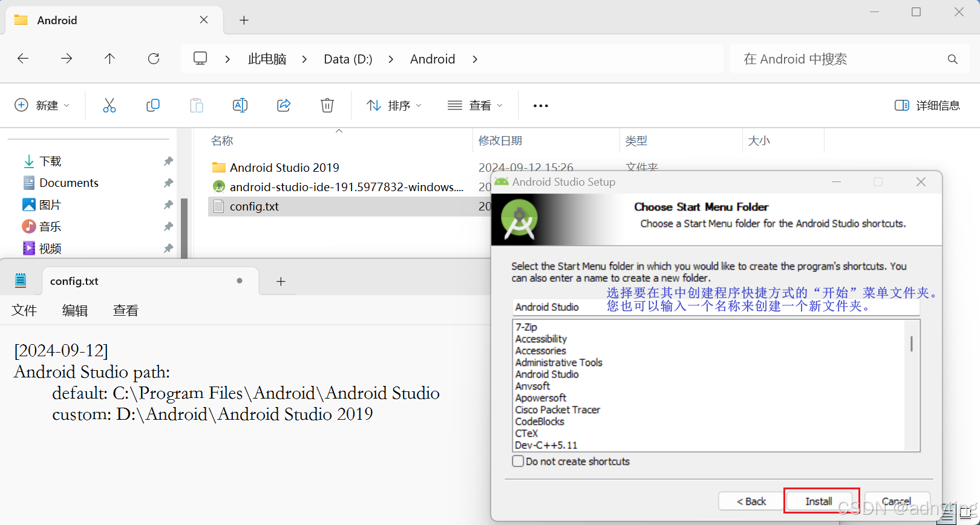Select the Android Studio 2019 folder

(x=284, y=168)
